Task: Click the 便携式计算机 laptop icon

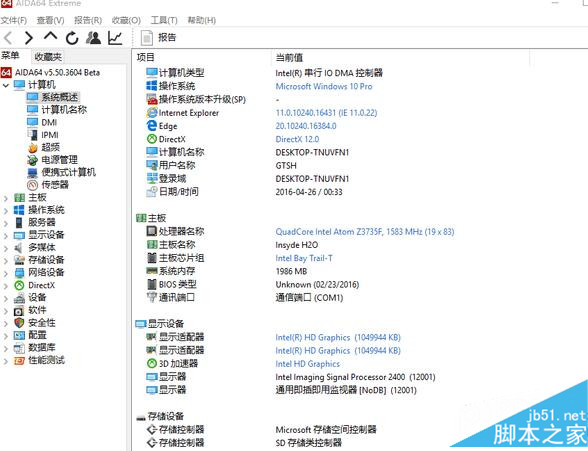Action: click(x=33, y=172)
